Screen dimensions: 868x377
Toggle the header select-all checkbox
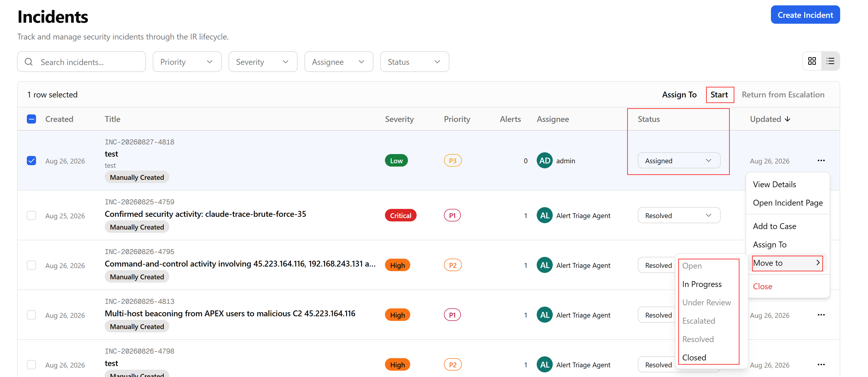pyautogui.click(x=31, y=119)
